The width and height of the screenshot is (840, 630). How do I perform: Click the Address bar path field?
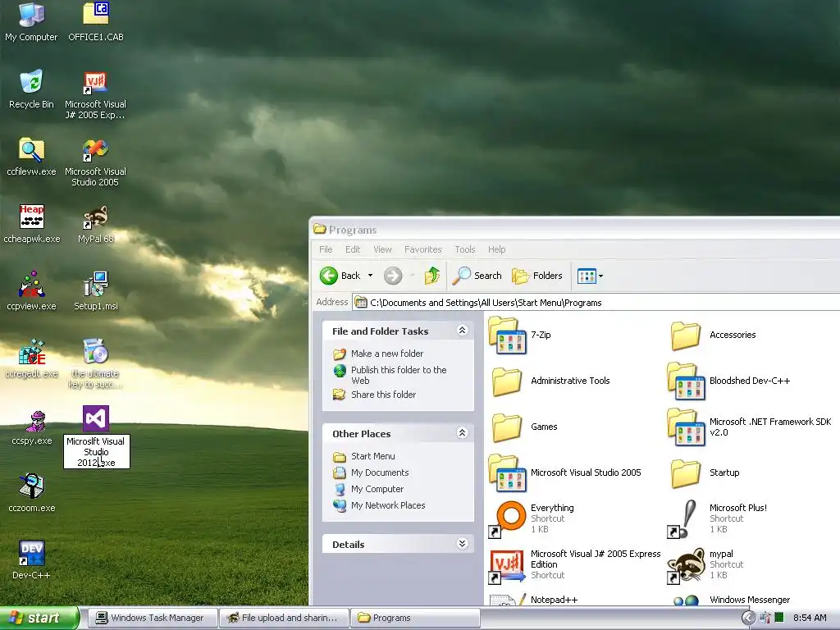click(596, 303)
